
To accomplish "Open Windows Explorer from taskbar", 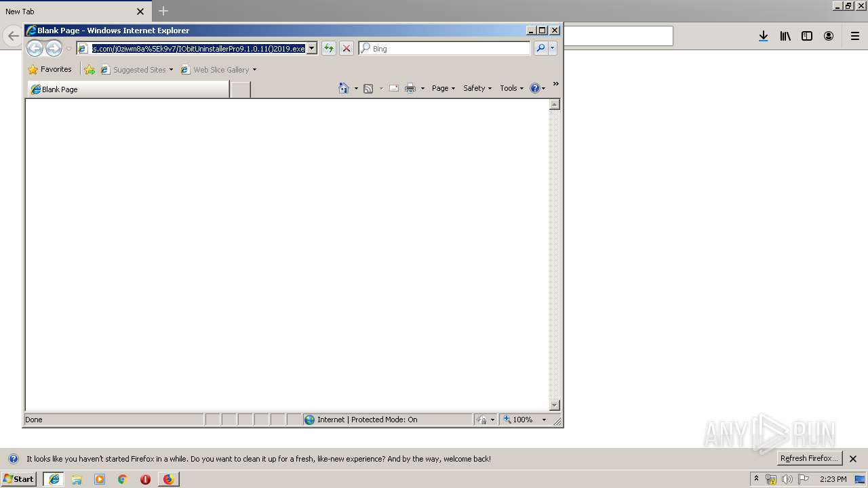I will (x=77, y=479).
